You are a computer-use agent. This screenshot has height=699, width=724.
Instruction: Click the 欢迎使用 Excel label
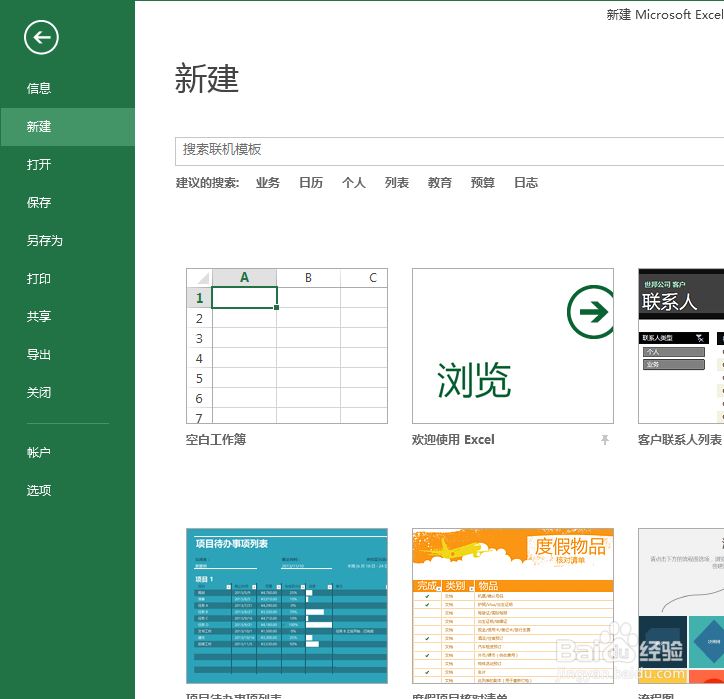pyautogui.click(x=453, y=440)
